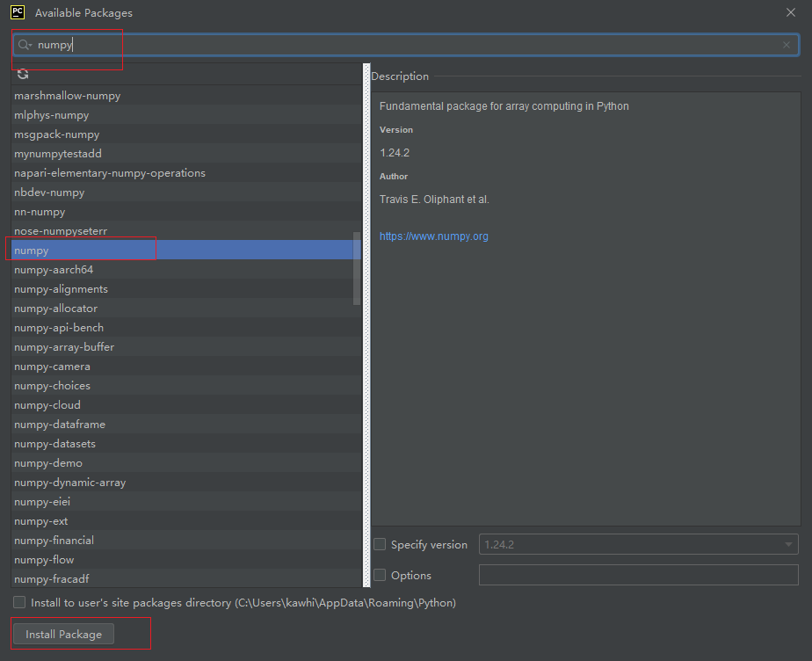The image size is (812, 661).
Task: Select the marshmallow-numpy package
Action: [186, 95]
